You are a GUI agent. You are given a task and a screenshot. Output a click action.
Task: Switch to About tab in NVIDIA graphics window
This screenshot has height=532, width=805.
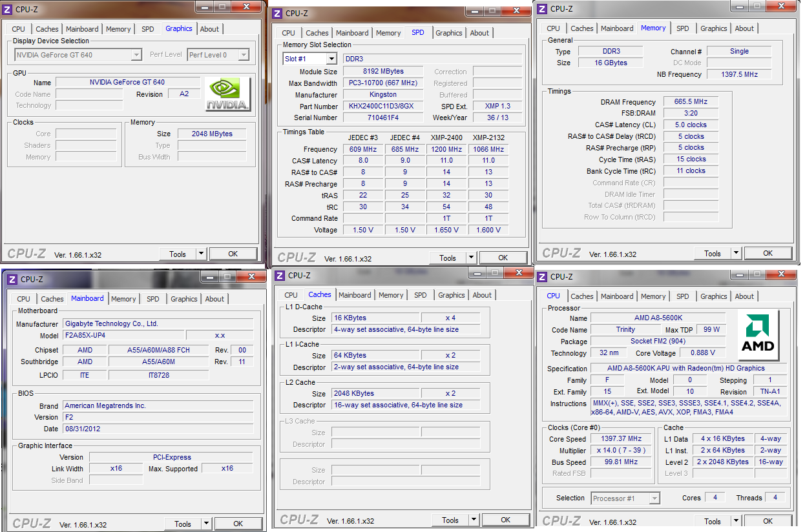209,29
